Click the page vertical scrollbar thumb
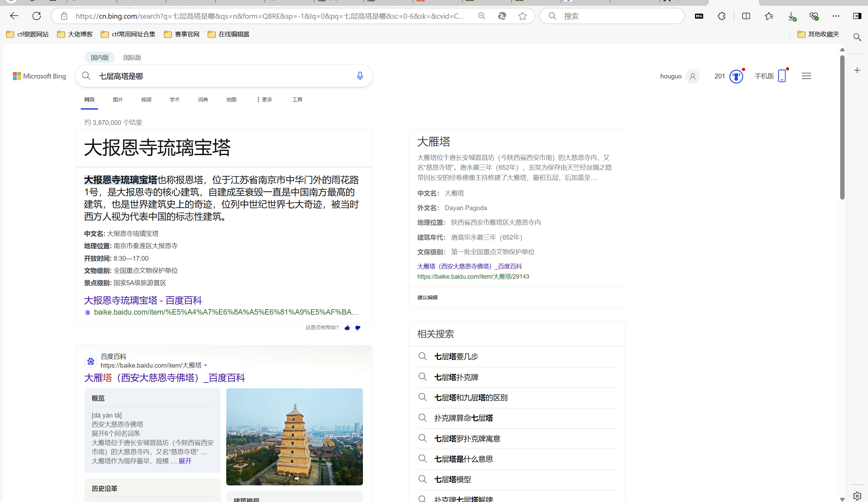Viewport: 868px width, 502px height. [842, 128]
